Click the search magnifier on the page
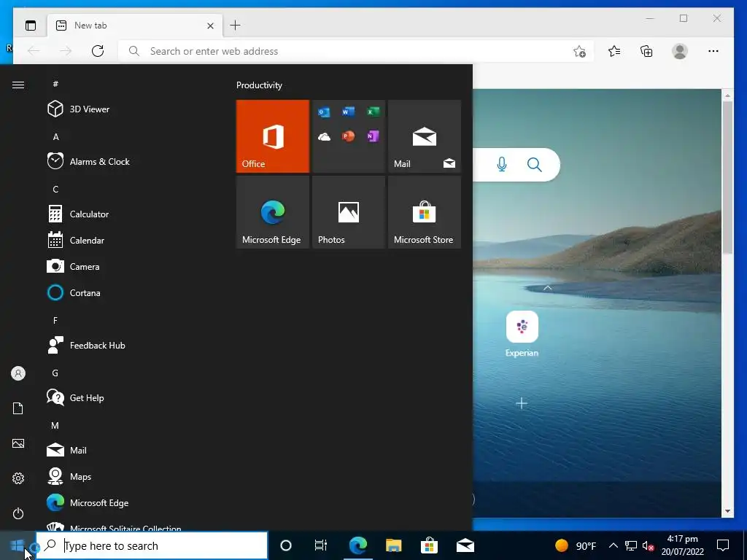Screen dimensions: 747x560 pyautogui.click(x=535, y=165)
